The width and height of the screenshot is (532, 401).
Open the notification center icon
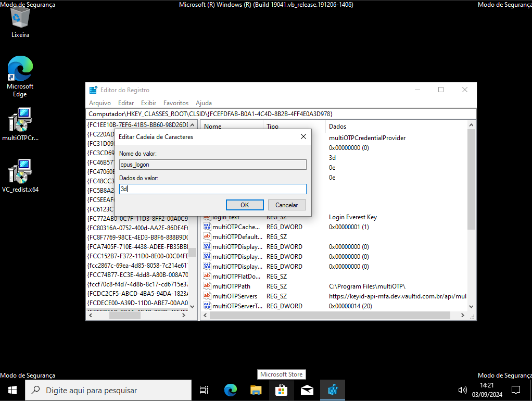(x=516, y=390)
